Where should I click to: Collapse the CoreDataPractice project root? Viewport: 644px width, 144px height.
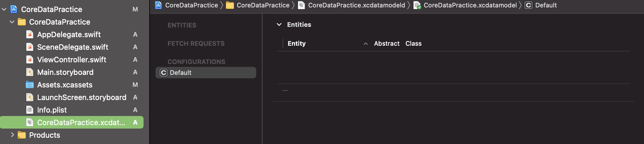point(4,9)
